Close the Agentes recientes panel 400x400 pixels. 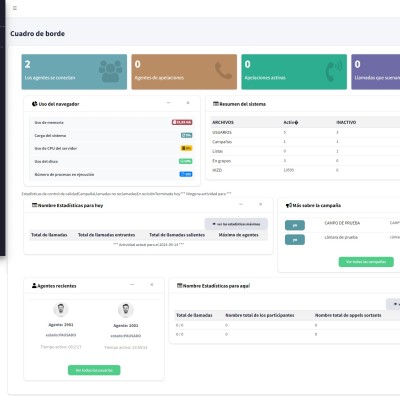click(152, 285)
